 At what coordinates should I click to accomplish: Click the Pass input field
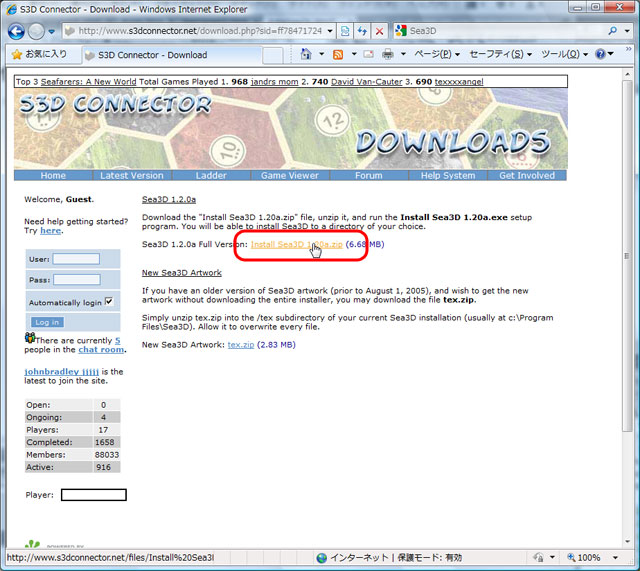[77, 280]
